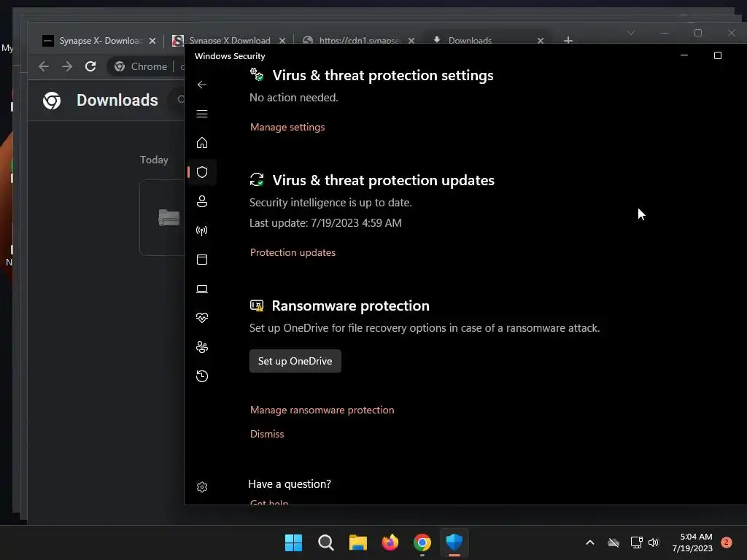Screen dimensions: 747x560
Task: Click Windows Security taskbar icon
Action: tap(454, 542)
